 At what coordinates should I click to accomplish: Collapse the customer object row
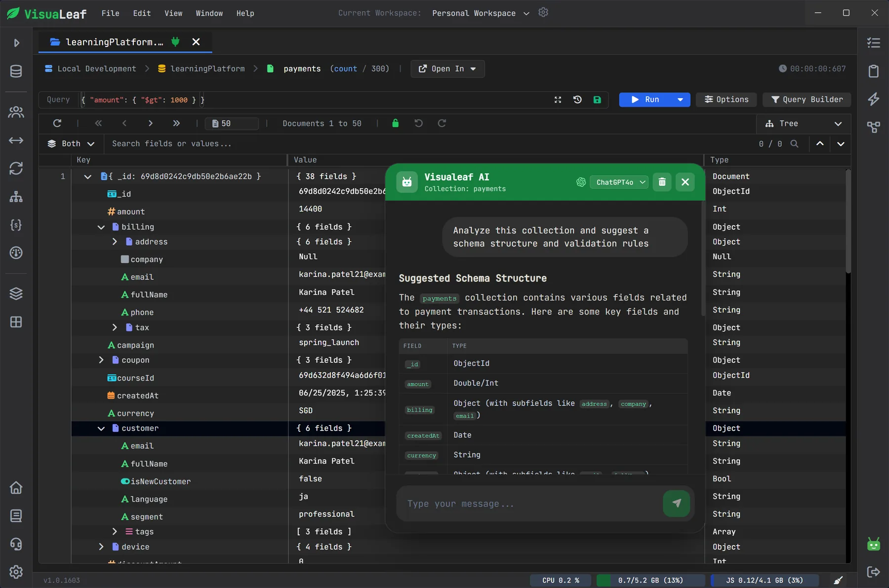(x=101, y=429)
